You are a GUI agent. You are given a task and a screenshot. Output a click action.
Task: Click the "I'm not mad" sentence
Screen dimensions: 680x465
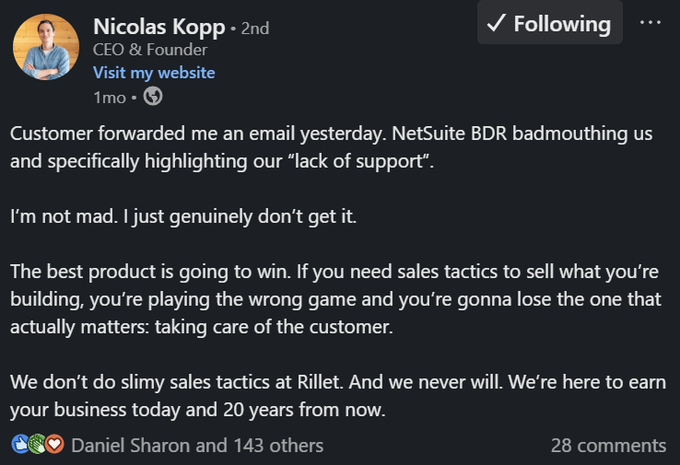183,216
